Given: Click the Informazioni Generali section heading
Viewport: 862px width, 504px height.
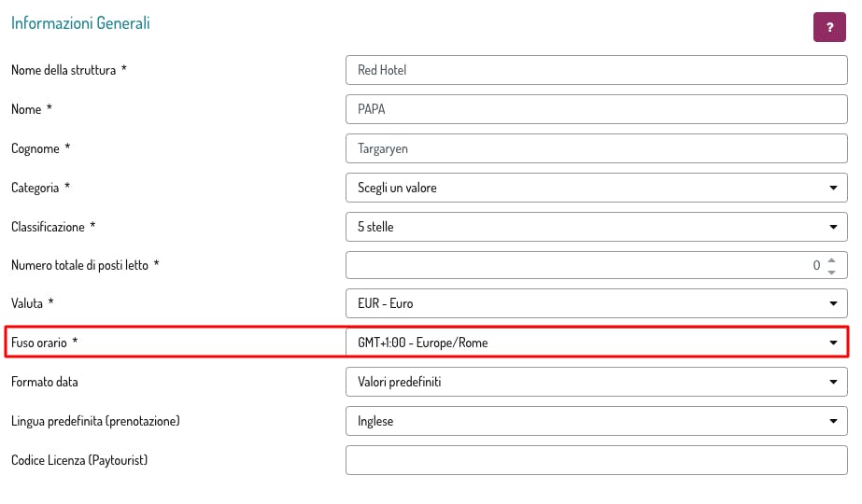Looking at the screenshot, I should coord(80,23).
